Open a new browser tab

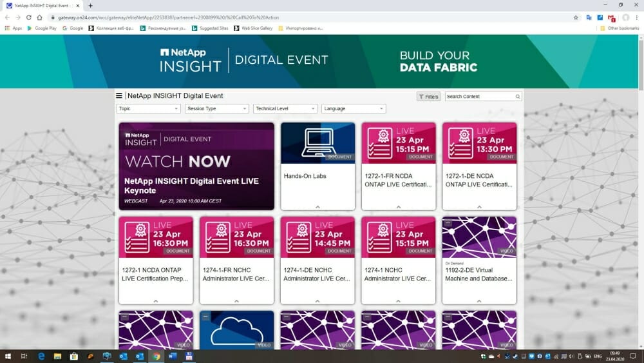tap(90, 5)
